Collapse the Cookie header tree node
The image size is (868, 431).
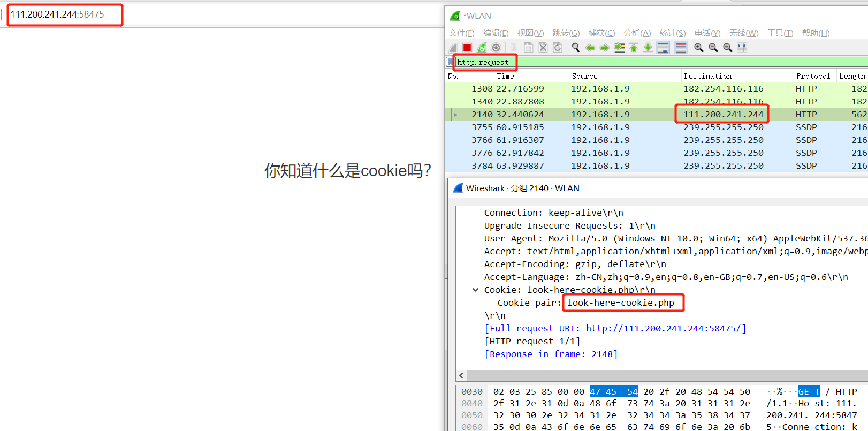click(x=475, y=290)
